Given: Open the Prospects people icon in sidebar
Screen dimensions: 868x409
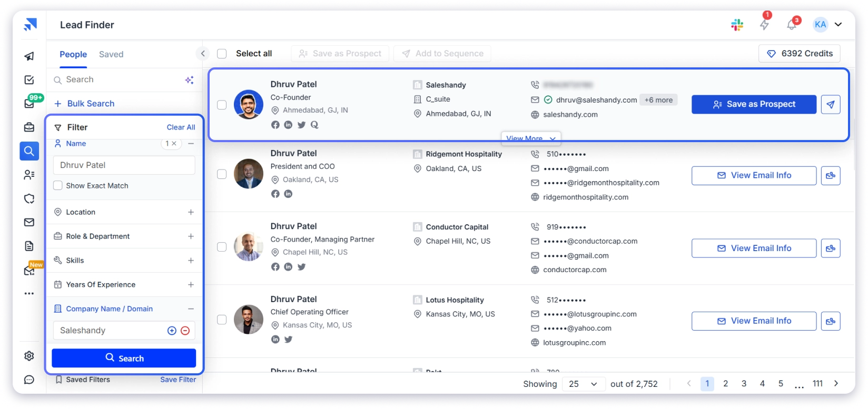Looking at the screenshot, I should [29, 175].
